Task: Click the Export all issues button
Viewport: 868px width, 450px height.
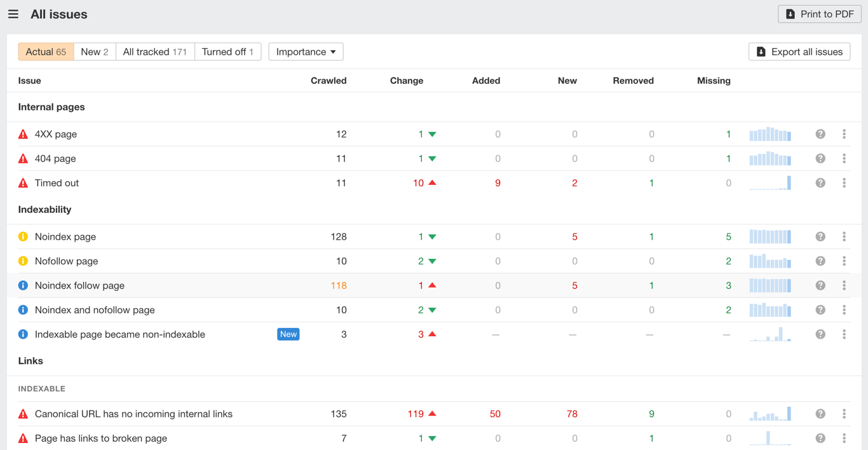Action: pyautogui.click(x=799, y=51)
